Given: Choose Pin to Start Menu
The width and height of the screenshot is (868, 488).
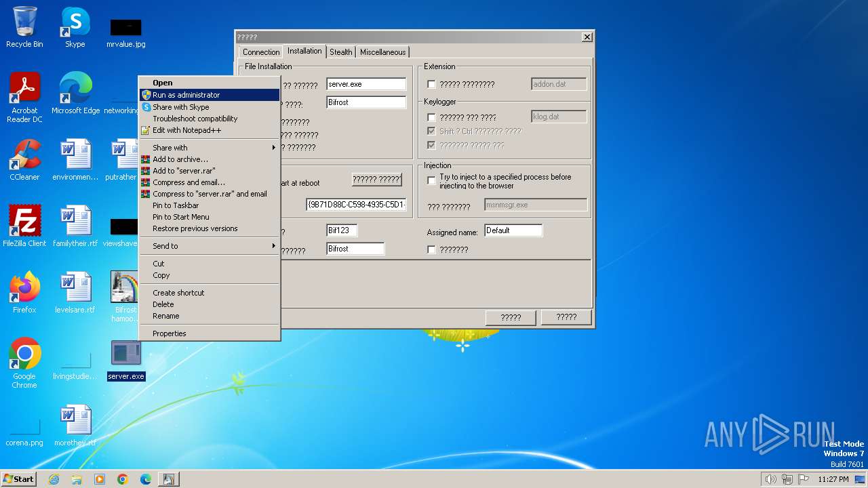Looking at the screenshot, I should pos(210,217).
